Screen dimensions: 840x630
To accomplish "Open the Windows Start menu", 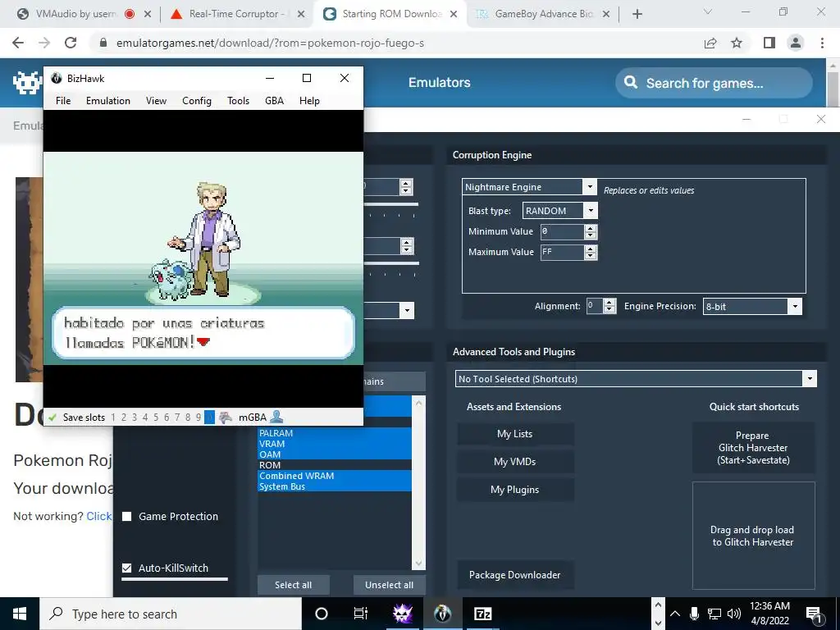I will click(x=20, y=614).
